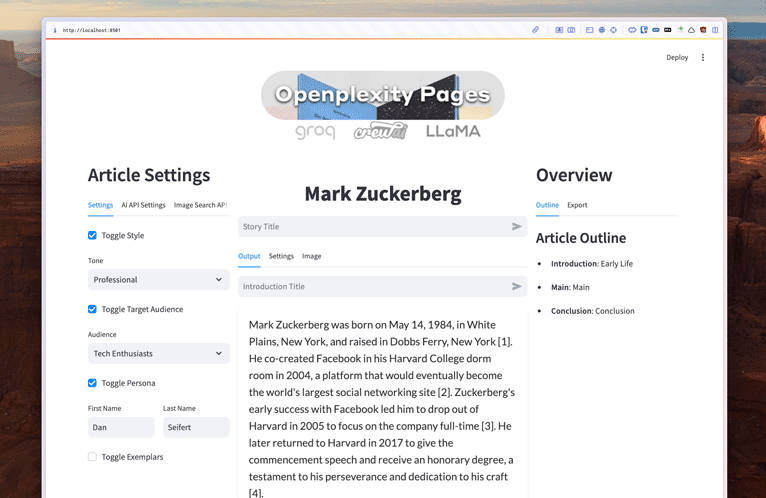Toggle the sidebar panel icon at toolbar end
The height and width of the screenshot is (498, 766).
[x=715, y=30]
